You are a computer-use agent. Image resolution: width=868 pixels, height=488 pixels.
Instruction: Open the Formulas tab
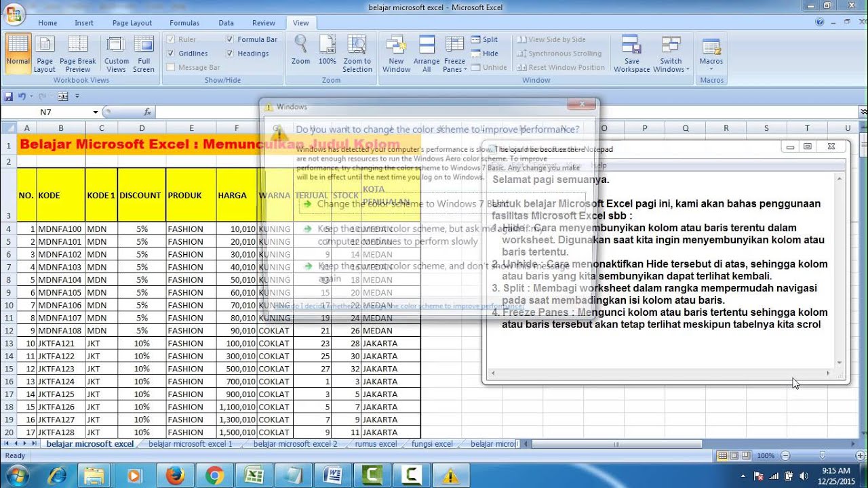184,22
